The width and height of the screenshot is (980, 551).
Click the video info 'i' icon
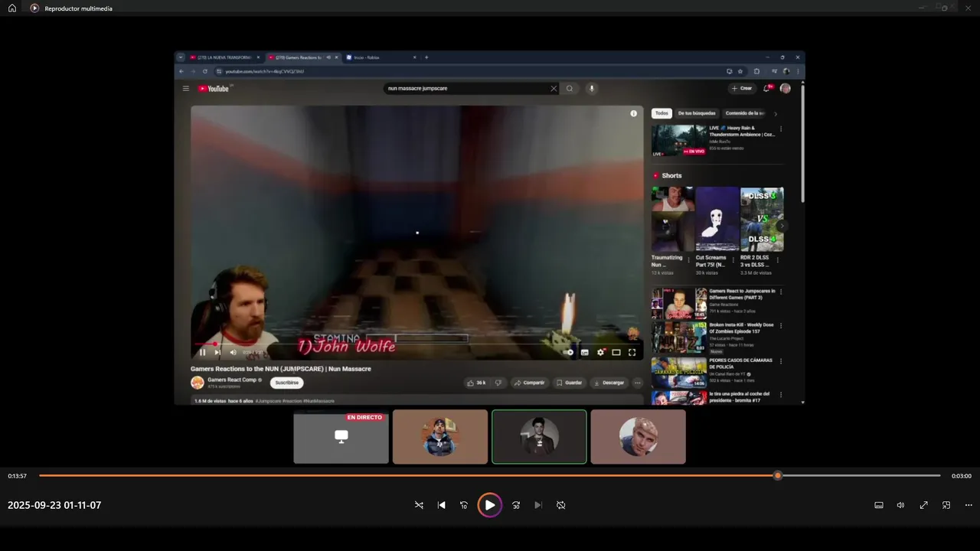coord(633,113)
